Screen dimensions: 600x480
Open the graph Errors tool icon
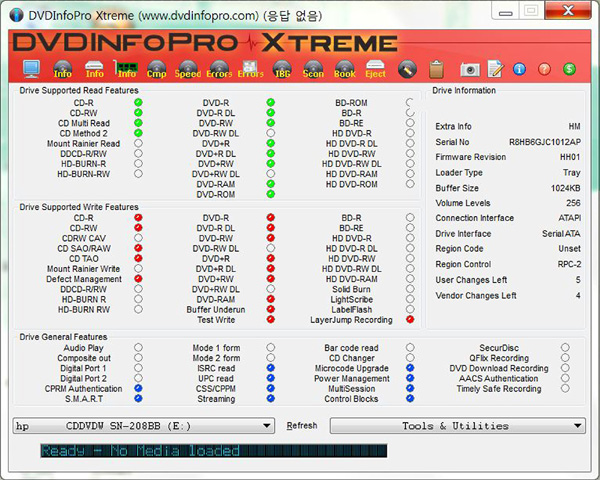coord(251,69)
